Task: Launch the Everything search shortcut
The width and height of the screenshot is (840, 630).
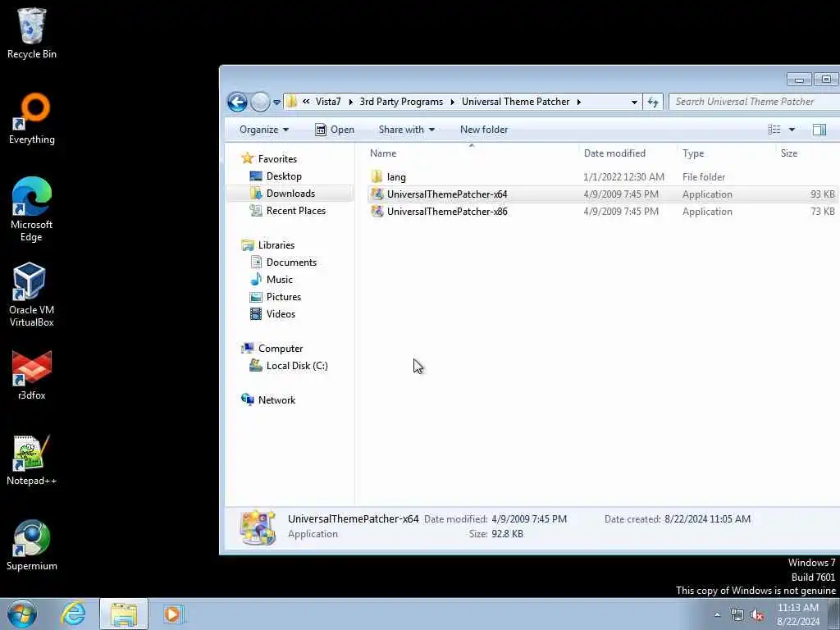Action: pyautogui.click(x=32, y=118)
